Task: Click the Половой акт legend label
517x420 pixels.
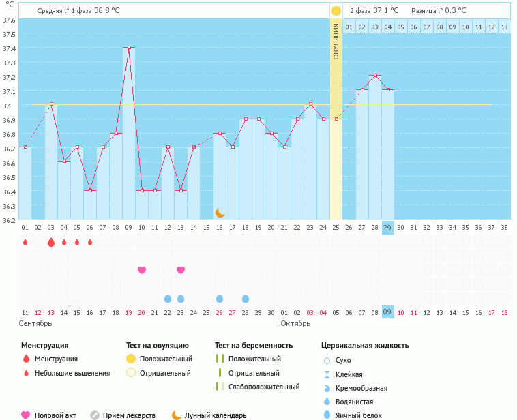Action: (x=56, y=415)
